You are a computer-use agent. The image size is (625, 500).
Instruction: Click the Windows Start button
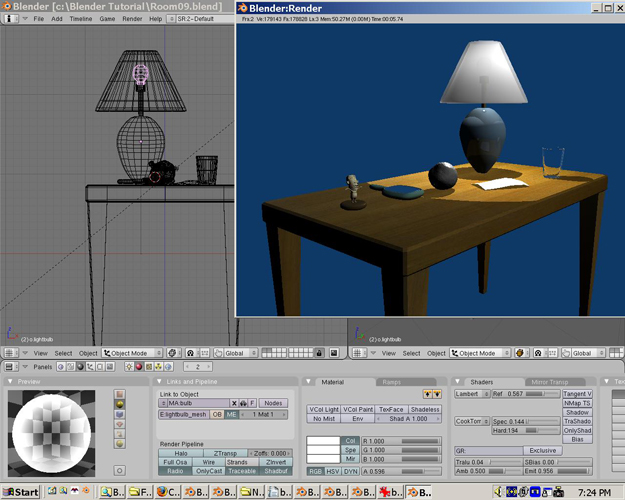21,491
